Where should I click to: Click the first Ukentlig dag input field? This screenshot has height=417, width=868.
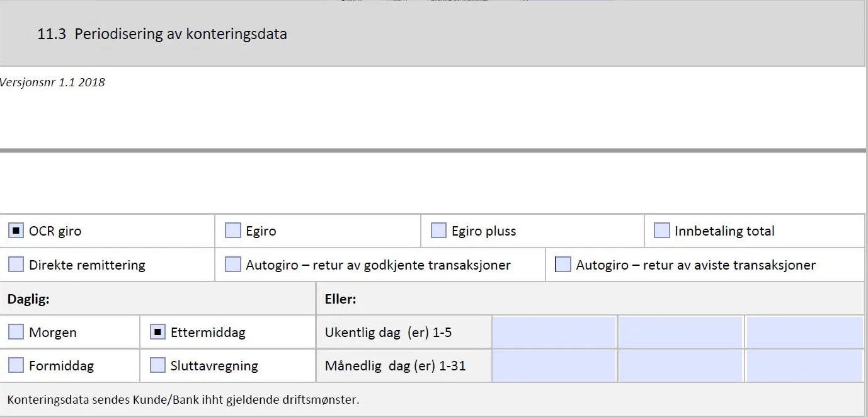pyautogui.click(x=553, y=332)
